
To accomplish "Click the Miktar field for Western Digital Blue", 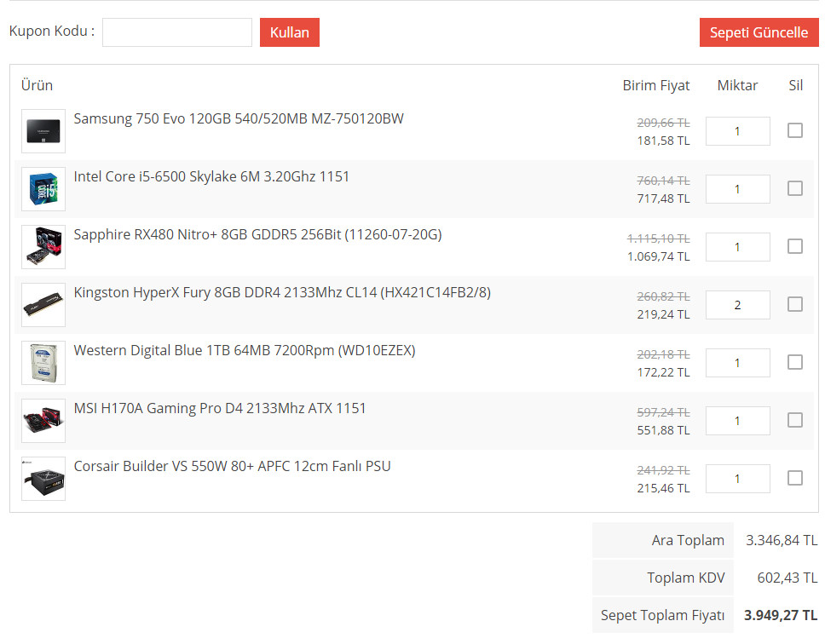I will [738, 362].
